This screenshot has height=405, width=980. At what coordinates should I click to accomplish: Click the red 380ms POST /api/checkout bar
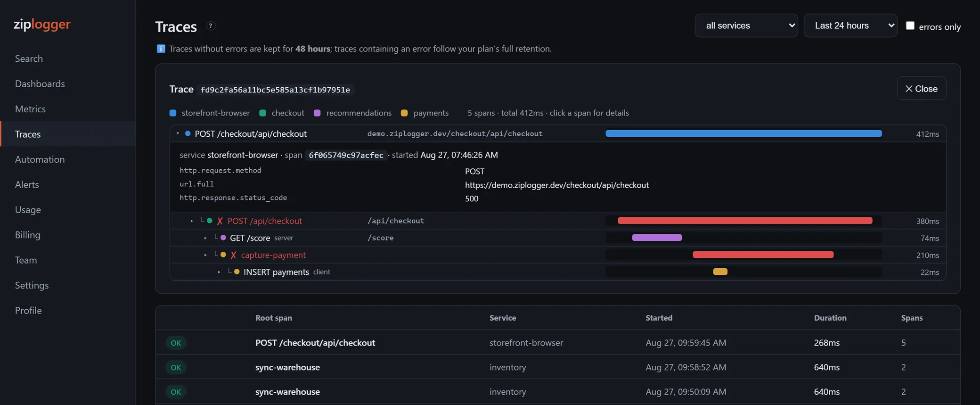745,221
